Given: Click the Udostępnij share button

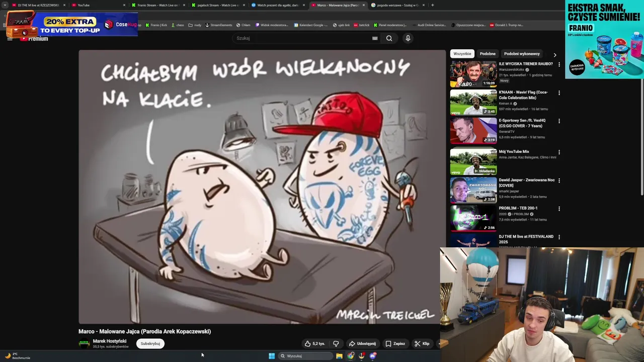Looking at the screenshot, I should tap(362, 344).
